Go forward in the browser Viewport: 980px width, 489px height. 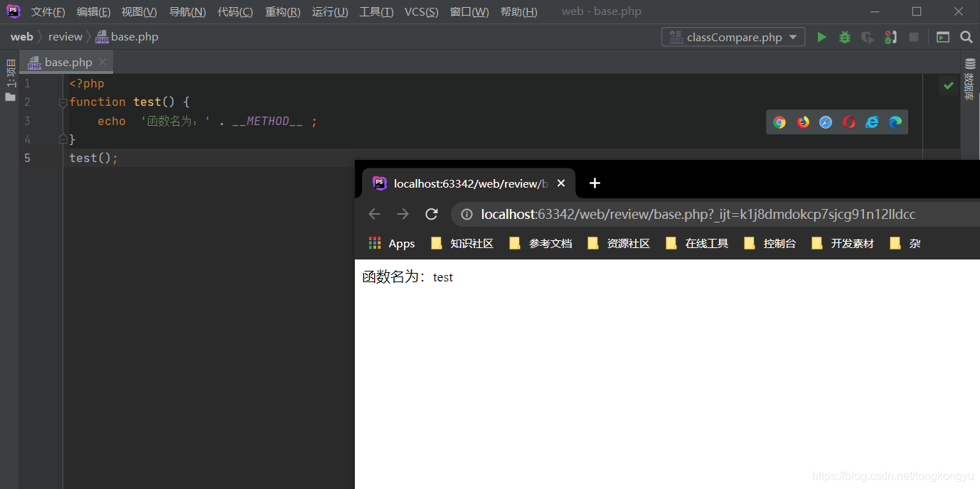click(x=403, y=214)
